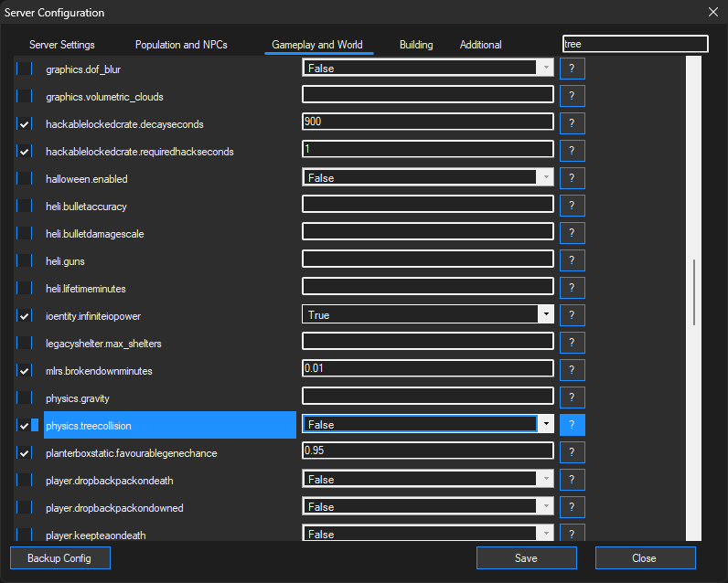Expand the ioentity.infiniteiopower dropdown
This screenshot has width=728, height=583.
coord(546,314)
